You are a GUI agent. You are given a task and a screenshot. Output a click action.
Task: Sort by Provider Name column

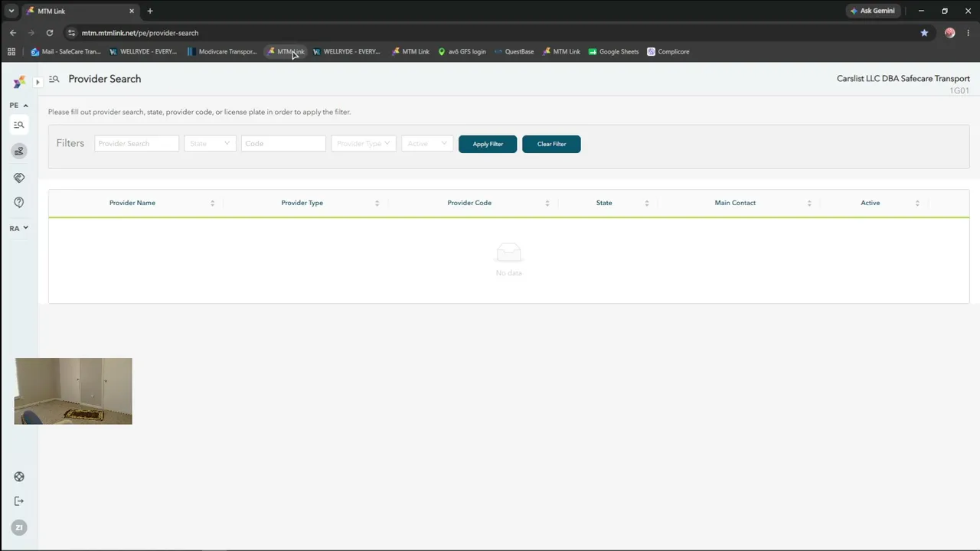pyautogui.click(x=212, y=203)
